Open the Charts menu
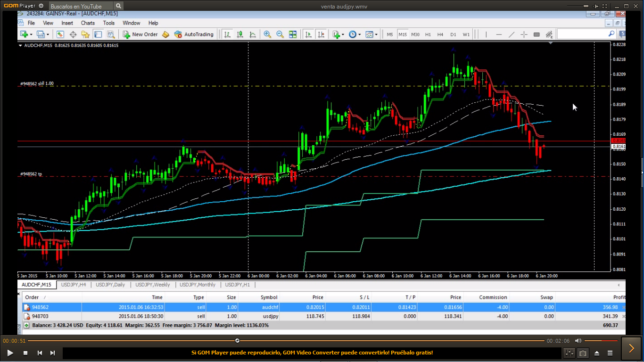This screenshot has height=362, width=644. point(88,23)
